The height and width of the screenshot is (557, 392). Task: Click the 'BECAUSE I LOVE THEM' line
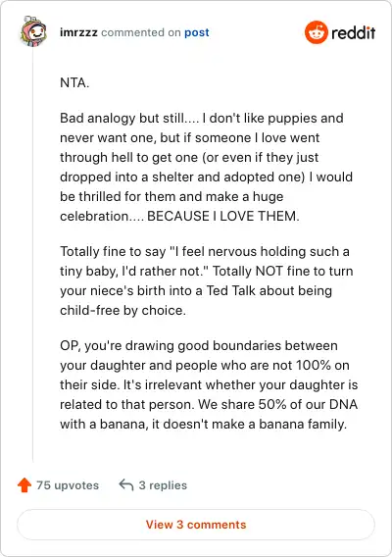pyautogui.click(x=179, y=216)
